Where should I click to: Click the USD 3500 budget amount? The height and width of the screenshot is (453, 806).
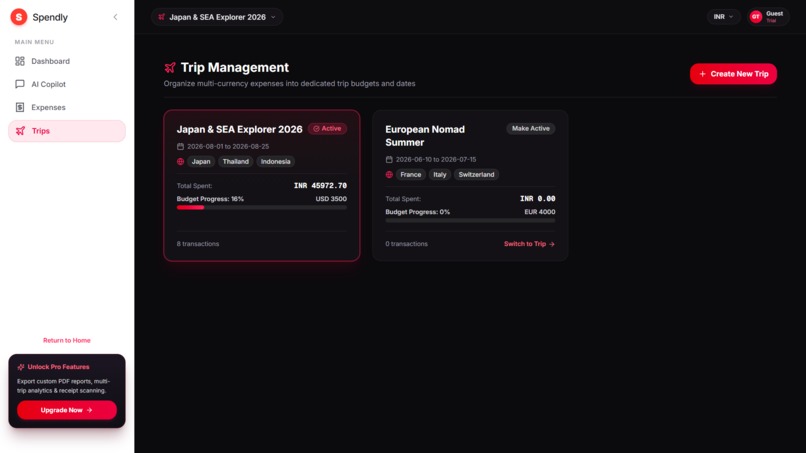tap(331, 199)
